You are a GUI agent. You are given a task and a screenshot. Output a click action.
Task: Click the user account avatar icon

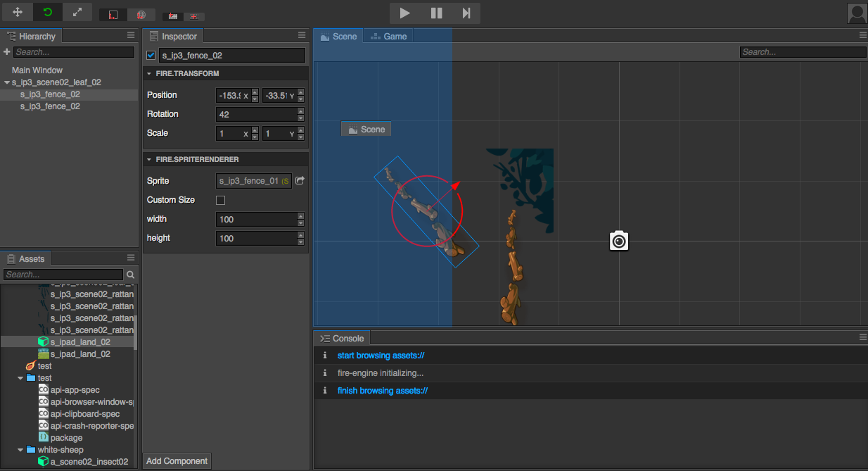click(x=857, y=13)
